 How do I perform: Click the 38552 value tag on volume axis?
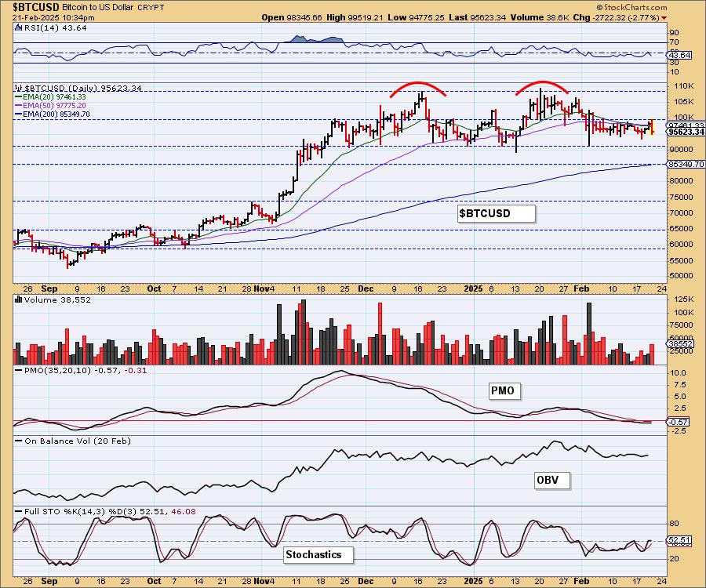click(681, 343)
